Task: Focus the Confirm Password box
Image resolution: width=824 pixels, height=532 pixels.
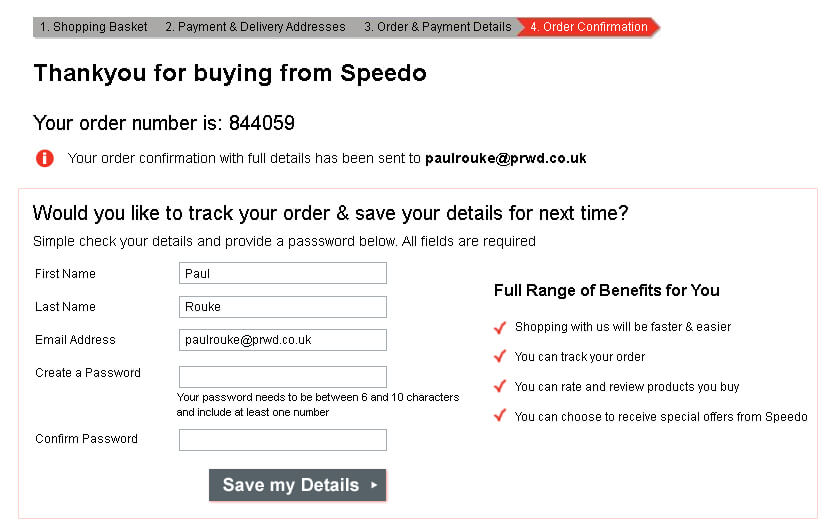Action: click(283, 440)
